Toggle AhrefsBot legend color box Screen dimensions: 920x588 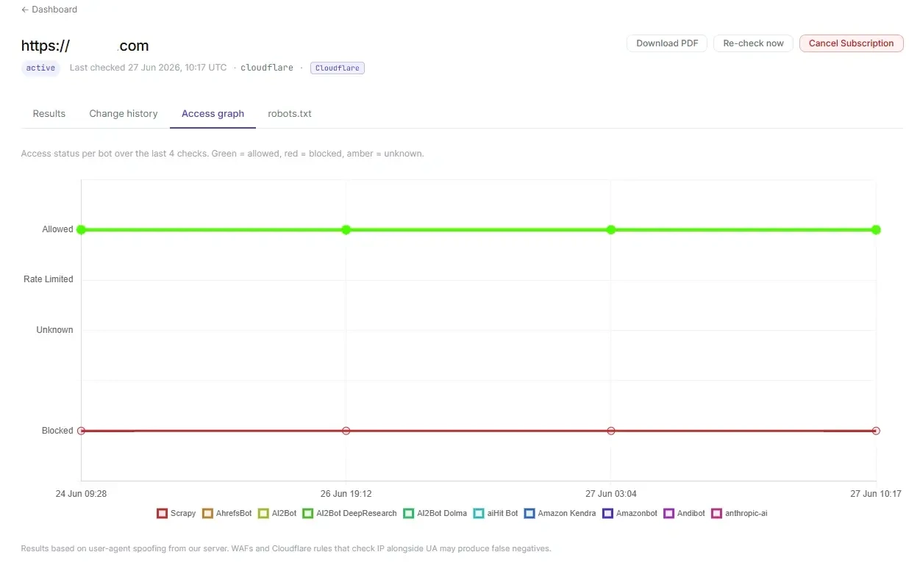click(x=207, y=513)
